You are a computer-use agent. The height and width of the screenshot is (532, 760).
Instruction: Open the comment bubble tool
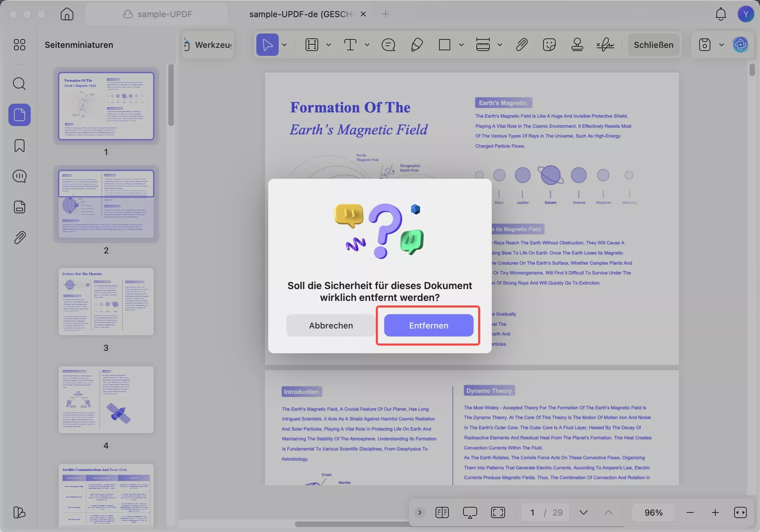coord(388,45)
